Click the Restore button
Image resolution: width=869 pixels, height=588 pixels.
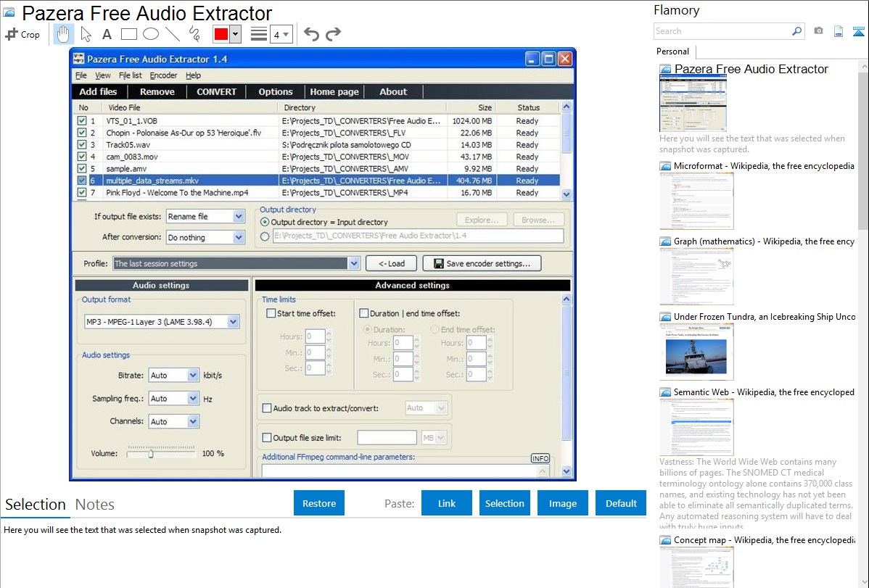[x=319, y=503]
